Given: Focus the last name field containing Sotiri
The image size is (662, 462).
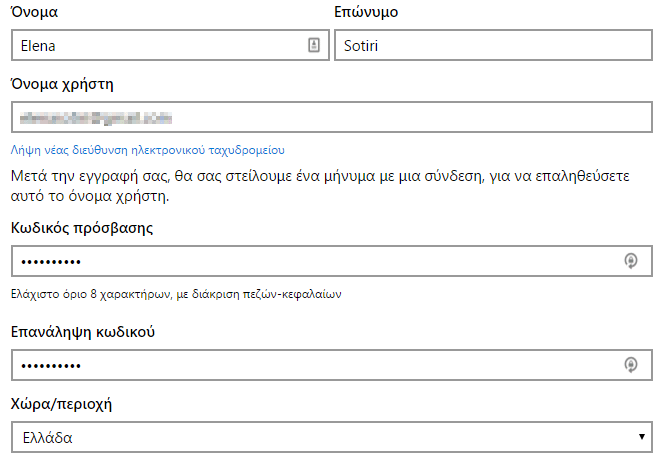Looking at the screenshot, I should pos(494,45).
